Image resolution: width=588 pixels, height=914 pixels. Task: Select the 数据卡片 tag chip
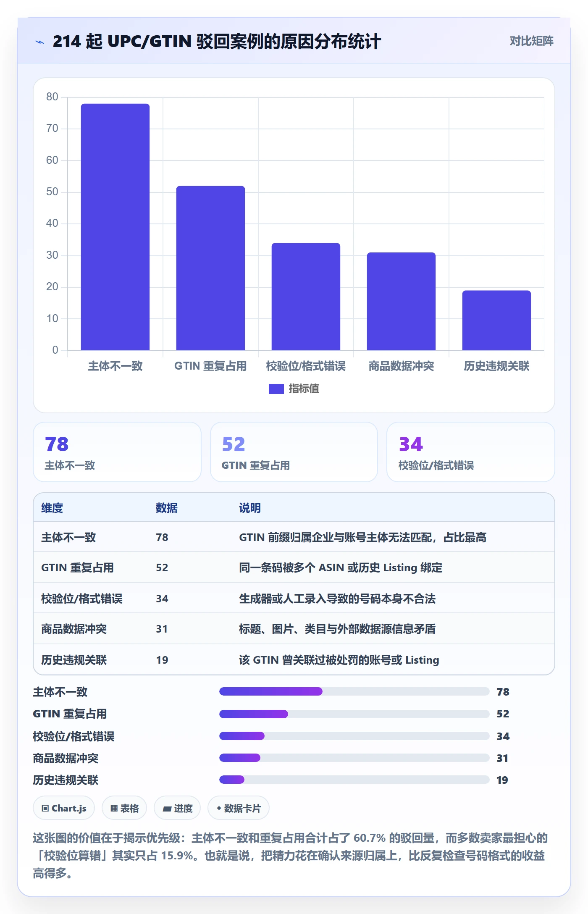coord(239,808)
